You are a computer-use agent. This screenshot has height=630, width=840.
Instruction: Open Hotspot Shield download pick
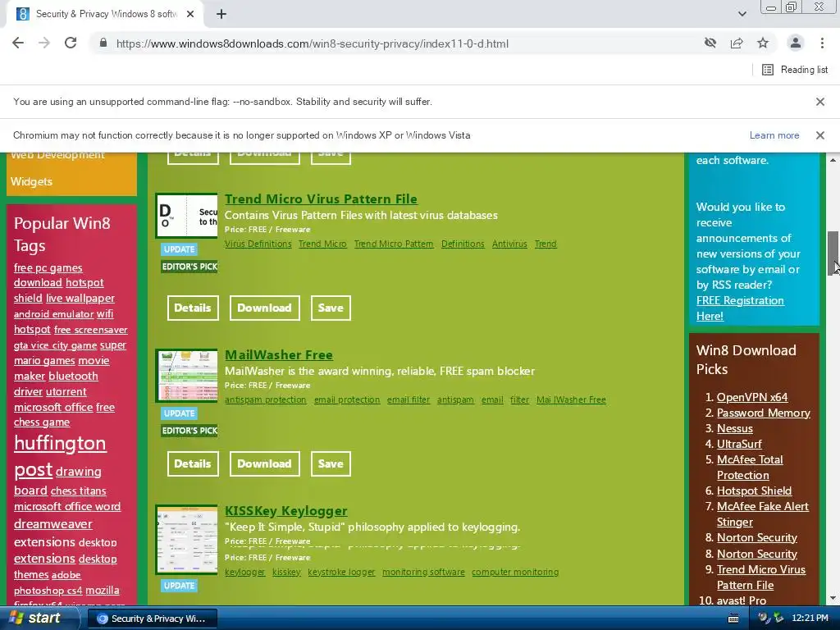coord(755,491)
